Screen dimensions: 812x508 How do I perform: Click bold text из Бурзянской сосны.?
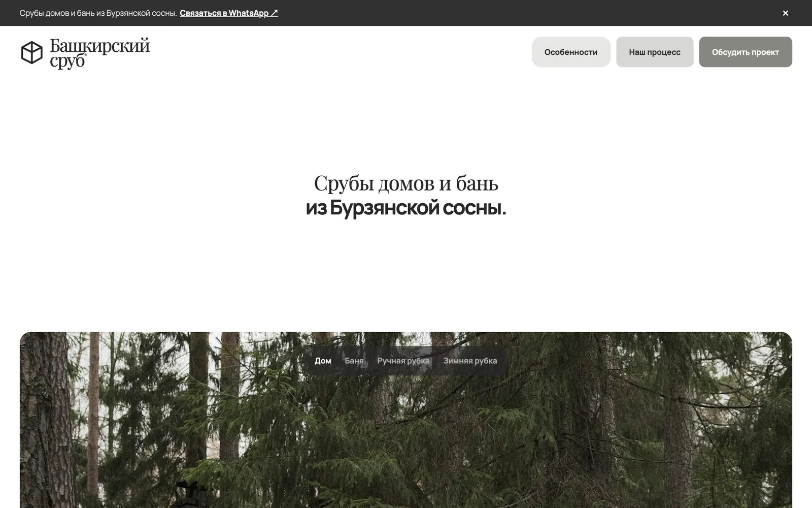[x=406, y=208]
